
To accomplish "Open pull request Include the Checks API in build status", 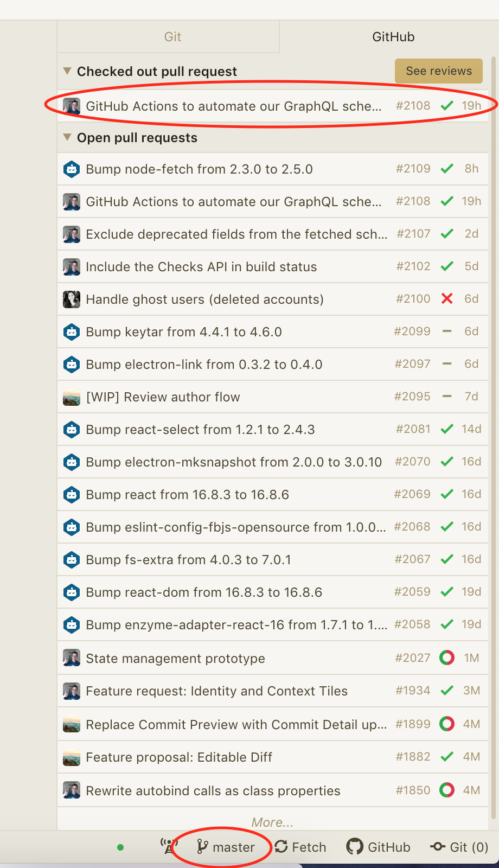I will click(272, 266).
